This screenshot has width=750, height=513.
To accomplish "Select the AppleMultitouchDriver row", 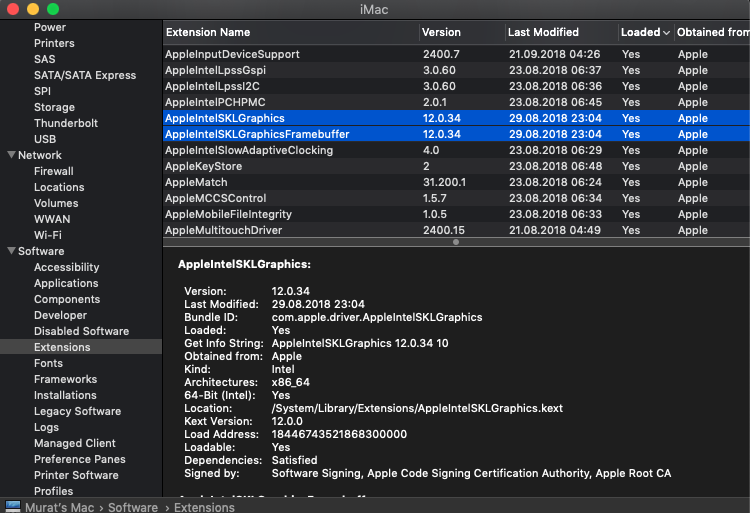I will pos(456,230).
